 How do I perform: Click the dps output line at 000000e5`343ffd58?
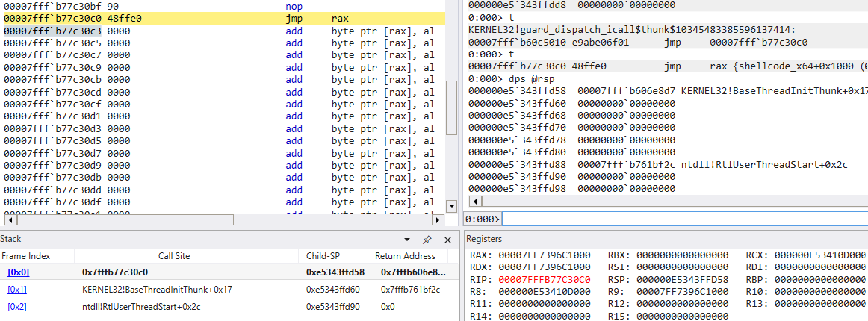(x=668, y=91)
